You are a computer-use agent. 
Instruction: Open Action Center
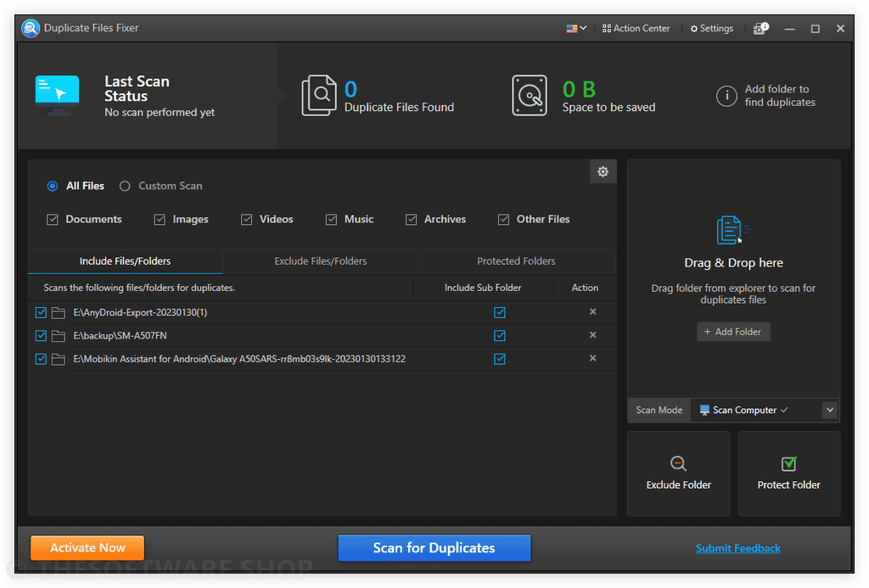click(x=636, y=28)
